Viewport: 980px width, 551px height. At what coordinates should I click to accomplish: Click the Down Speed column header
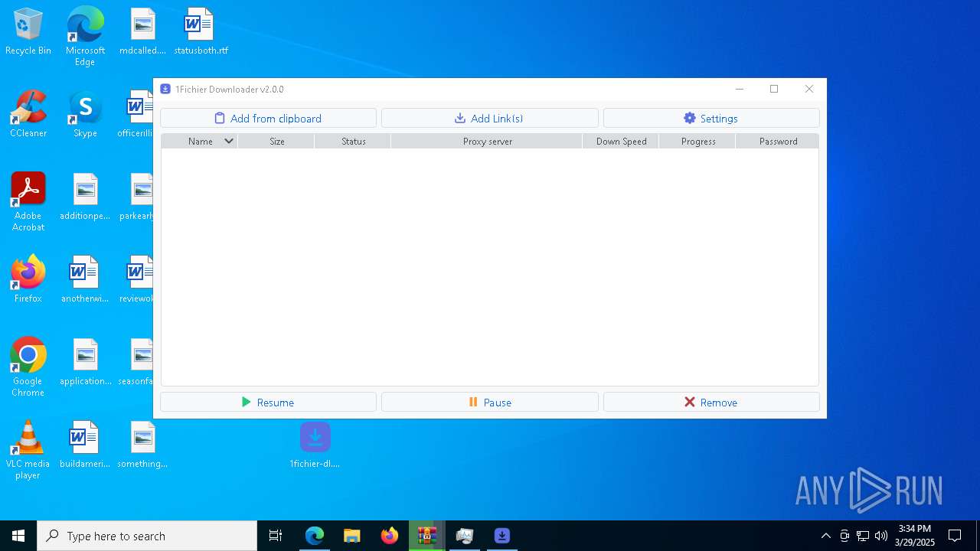click(621, 141)
